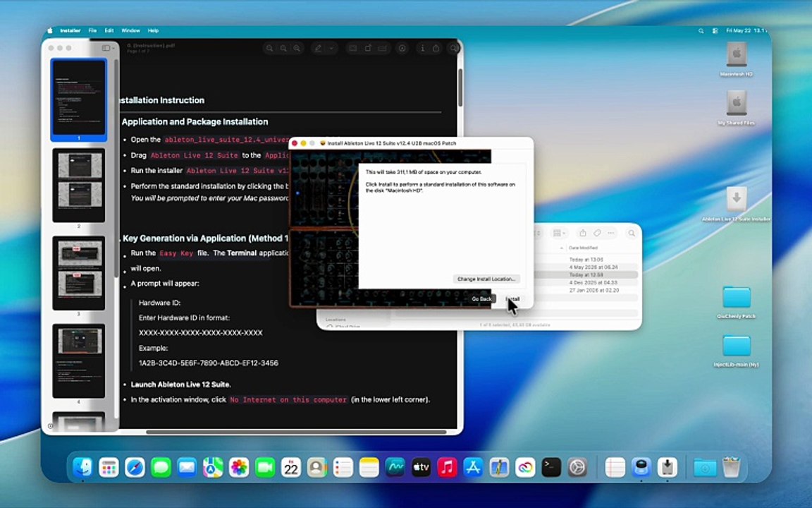Click the zoom in magnifier in Preview
Image resolution: width=812 pixels, height=508 pixels.
pos(297,48)
